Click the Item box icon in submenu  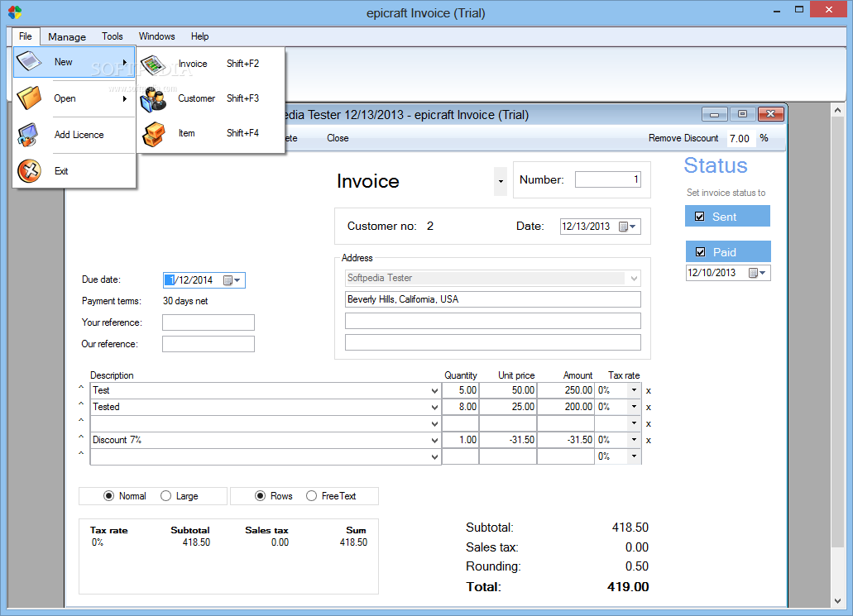tap(153, 134)
